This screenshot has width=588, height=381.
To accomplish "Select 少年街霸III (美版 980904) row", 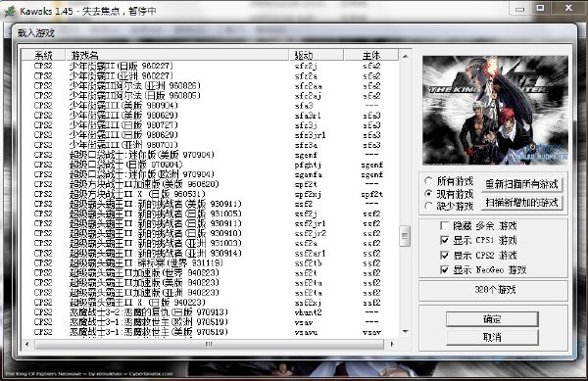I will pos(210,106).
